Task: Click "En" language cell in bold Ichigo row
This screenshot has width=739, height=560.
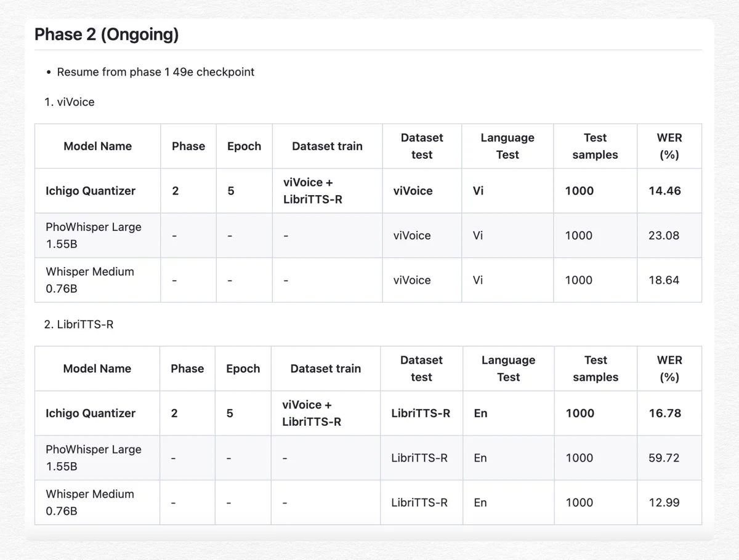Action: 480,413
